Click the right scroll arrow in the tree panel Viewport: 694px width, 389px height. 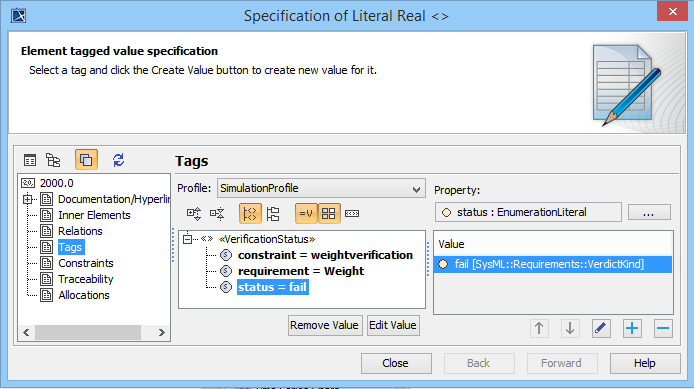pyautogui.click(x=162, y=332)
